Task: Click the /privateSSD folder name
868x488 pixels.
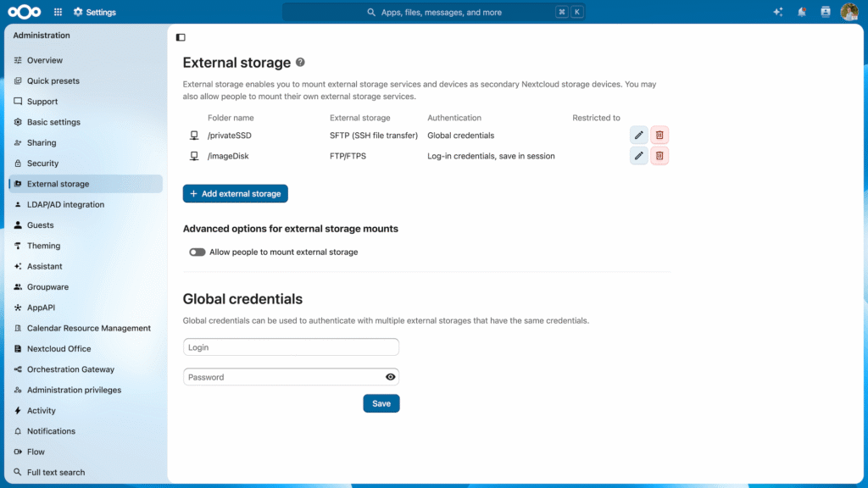Action: (229, 136)
